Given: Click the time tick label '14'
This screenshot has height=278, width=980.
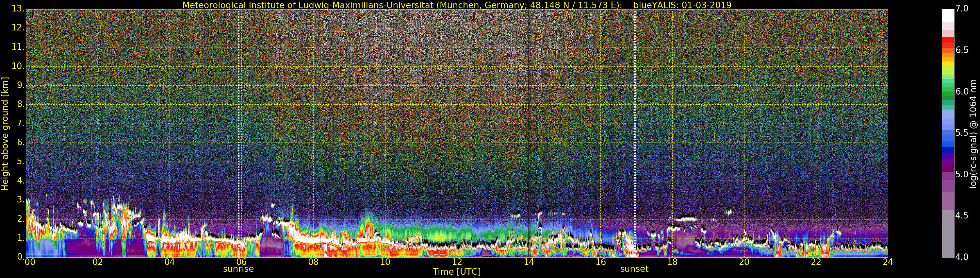Looking at the screenshot, I should pyautogui.click(x=529, y=262).
